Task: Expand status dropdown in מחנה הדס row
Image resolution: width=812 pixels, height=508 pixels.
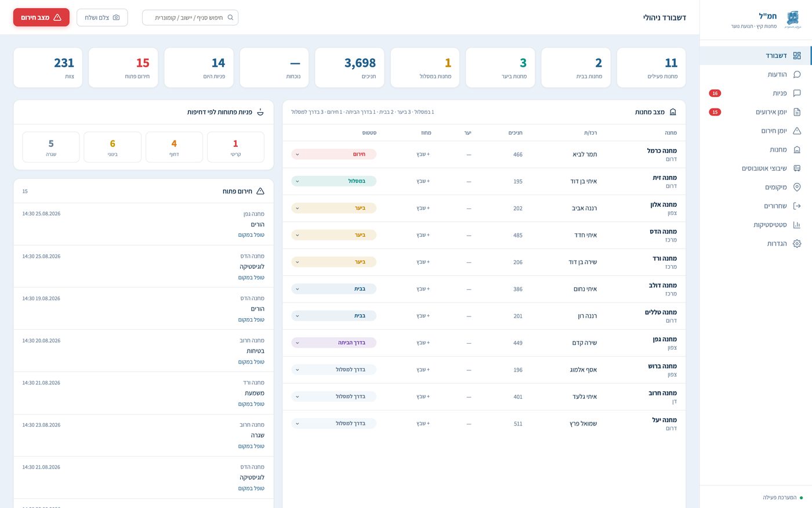Action: pos(334,235)
